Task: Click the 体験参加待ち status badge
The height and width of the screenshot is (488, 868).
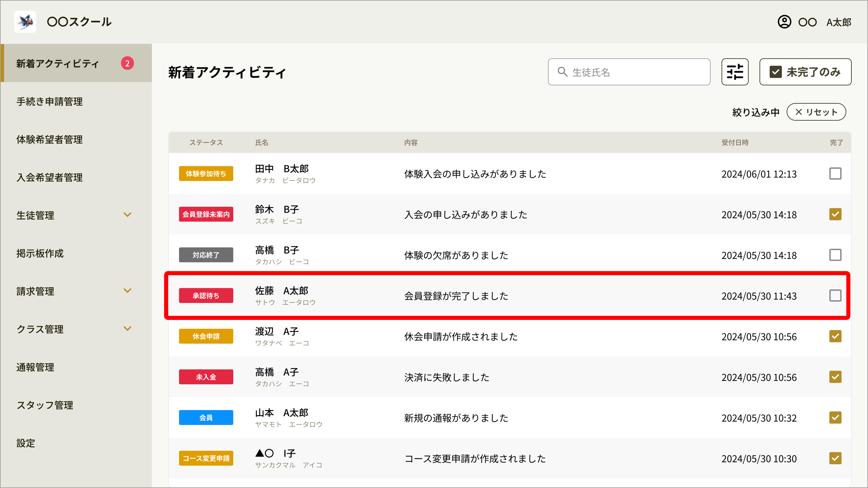Action: [x=206, y=174]
